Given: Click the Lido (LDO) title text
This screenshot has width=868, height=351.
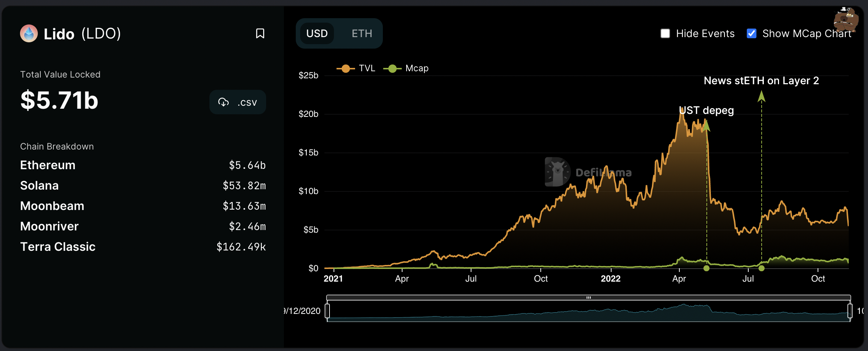Looking at the screenshot, I should pyautogui.click(x=82, y=34).
